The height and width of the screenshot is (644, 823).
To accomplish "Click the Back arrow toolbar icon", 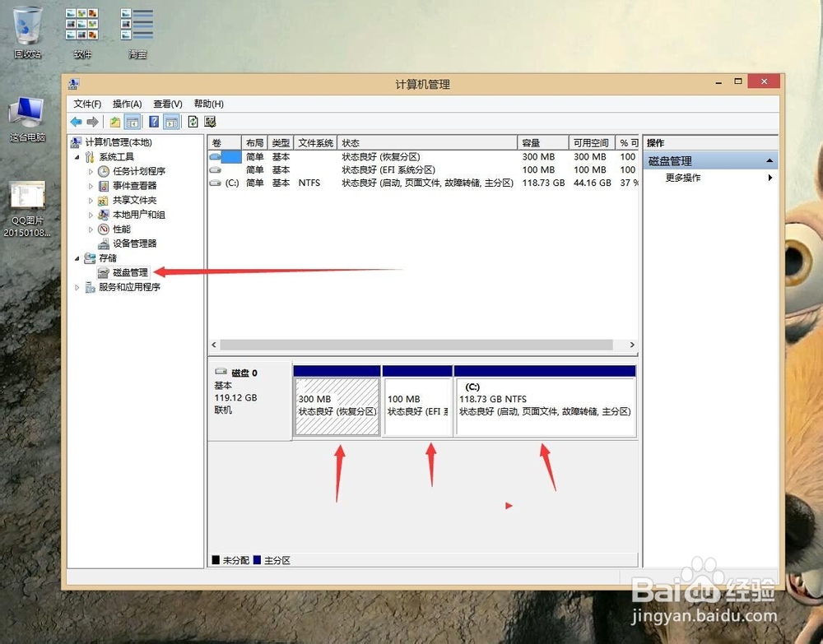I will pos(76,122).
